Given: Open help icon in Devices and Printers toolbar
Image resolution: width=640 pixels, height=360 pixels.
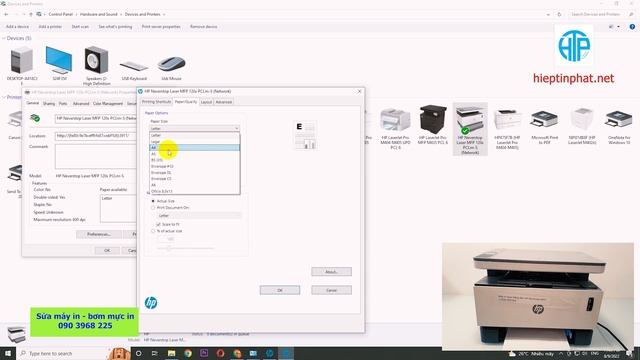Looking at the screenshot, I should pos(632,27).
